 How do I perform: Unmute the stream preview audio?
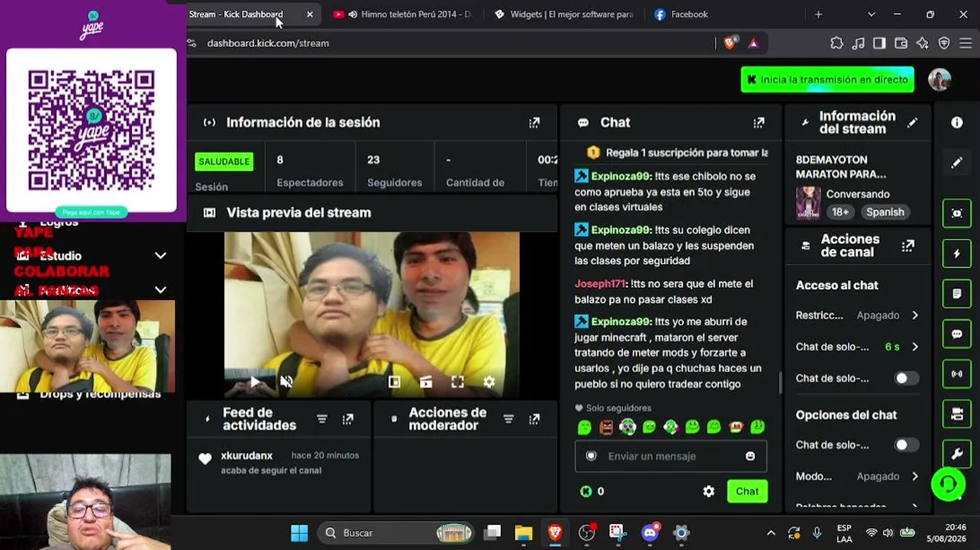286,382
